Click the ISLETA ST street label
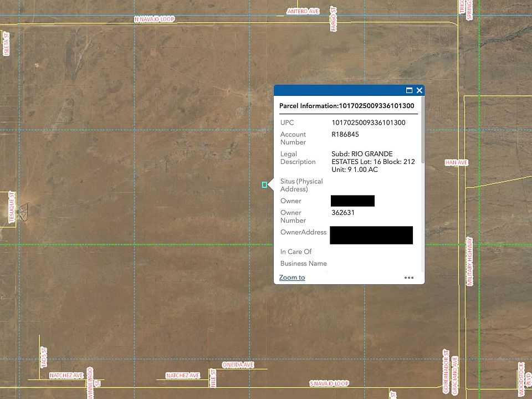532x399 pixels. pos(7,44)
